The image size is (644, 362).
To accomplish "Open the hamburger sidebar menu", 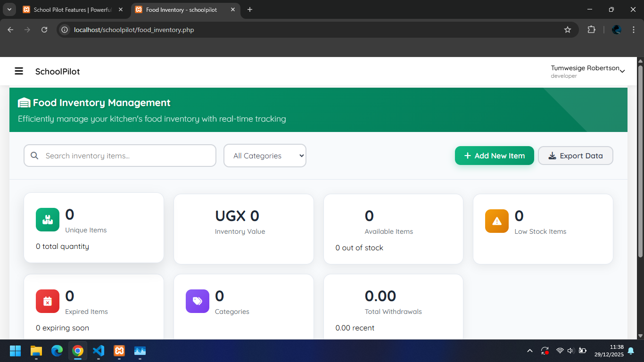I will point(19,71).
